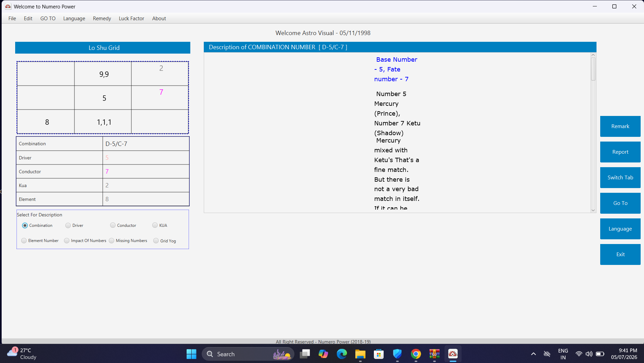Image resolution: width=644 pixels, height=363 pixels.
Task: Launch Microsoft Edge from the taskbar
Action: 342,354
